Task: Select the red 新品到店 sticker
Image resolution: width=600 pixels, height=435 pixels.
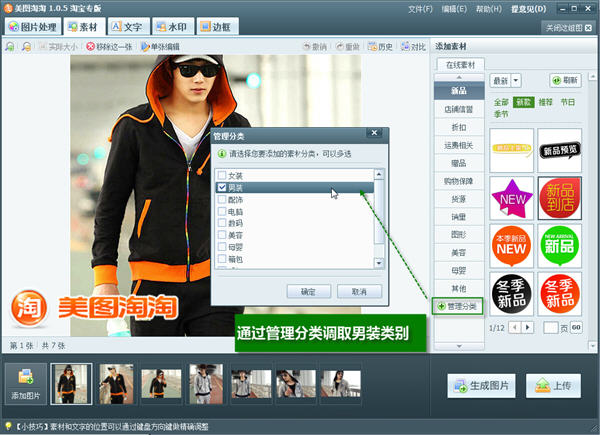Action: click(x=560, y=198)
